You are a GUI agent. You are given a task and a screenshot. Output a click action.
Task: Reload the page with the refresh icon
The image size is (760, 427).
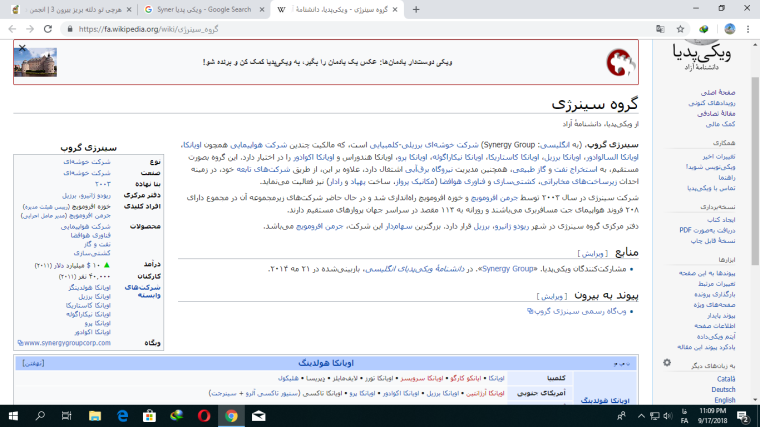48,29
